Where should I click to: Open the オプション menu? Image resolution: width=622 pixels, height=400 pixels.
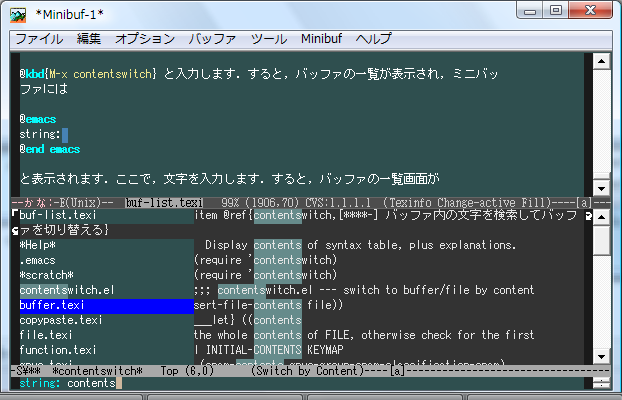click(145, 39)
